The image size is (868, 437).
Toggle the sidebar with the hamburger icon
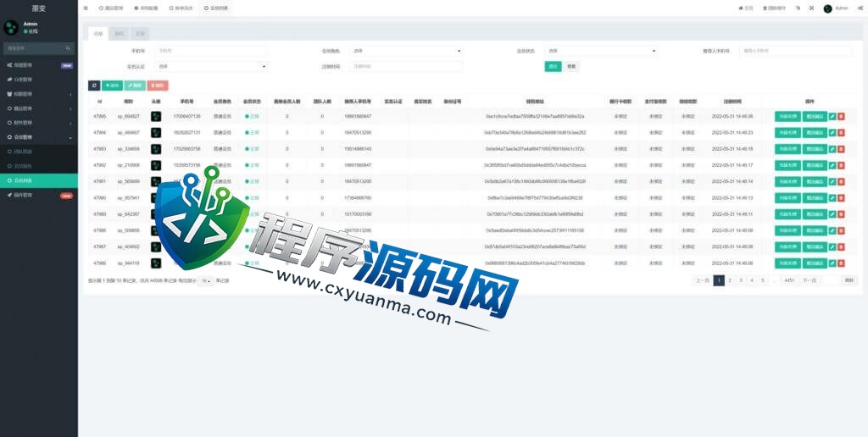[x=86, y=8]
